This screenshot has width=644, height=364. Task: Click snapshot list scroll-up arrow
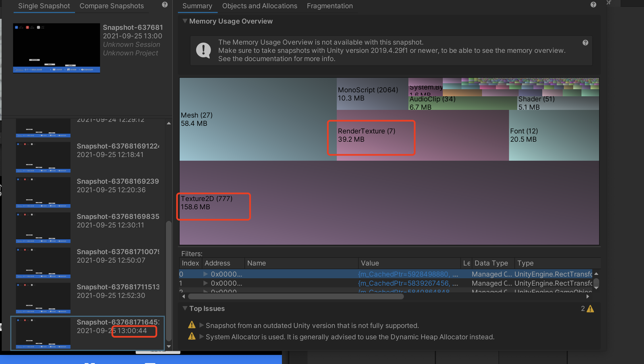(169, 123)
